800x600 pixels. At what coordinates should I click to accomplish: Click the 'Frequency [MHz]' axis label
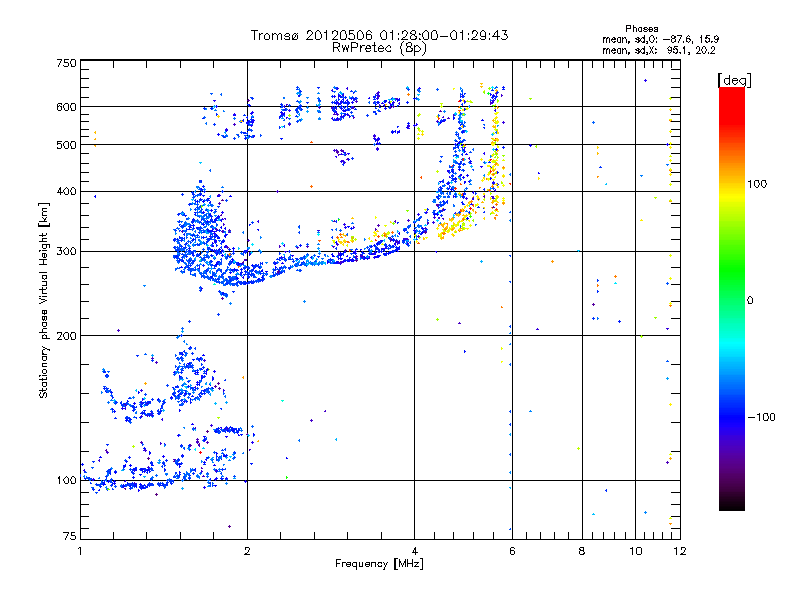(x=379, y=564)
